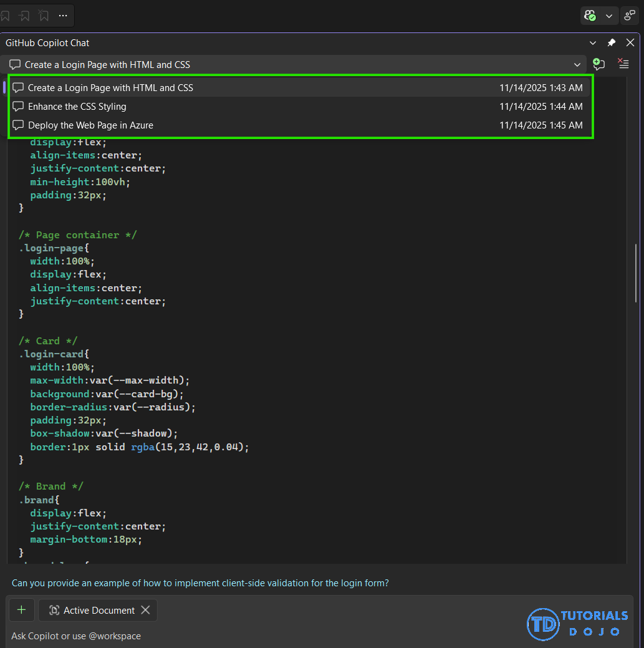
Task: Click the first bookmark icon in the toolbar
Action: coord(6,15)
